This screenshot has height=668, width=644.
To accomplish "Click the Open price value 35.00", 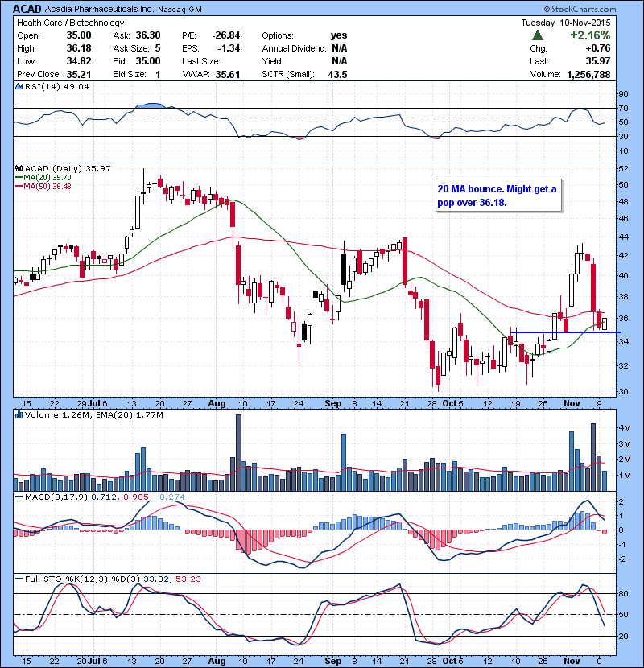I will [79, 35].
